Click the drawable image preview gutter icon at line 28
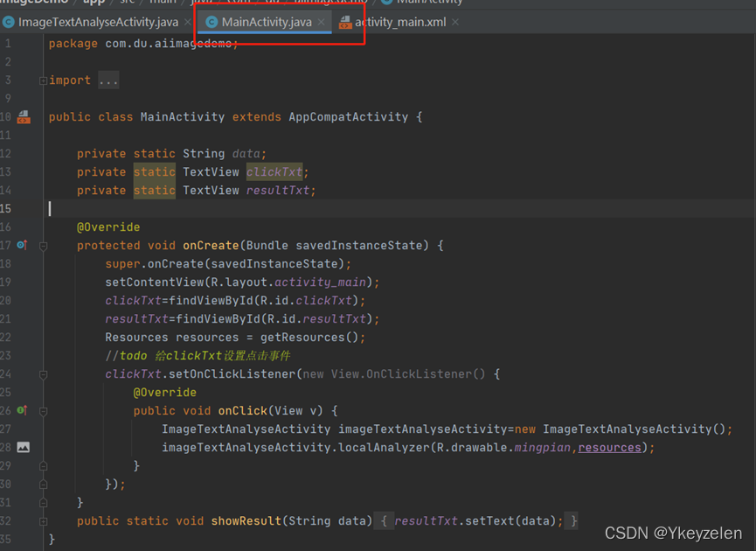This screenshot has width=756, height=551. click(23, 447)
